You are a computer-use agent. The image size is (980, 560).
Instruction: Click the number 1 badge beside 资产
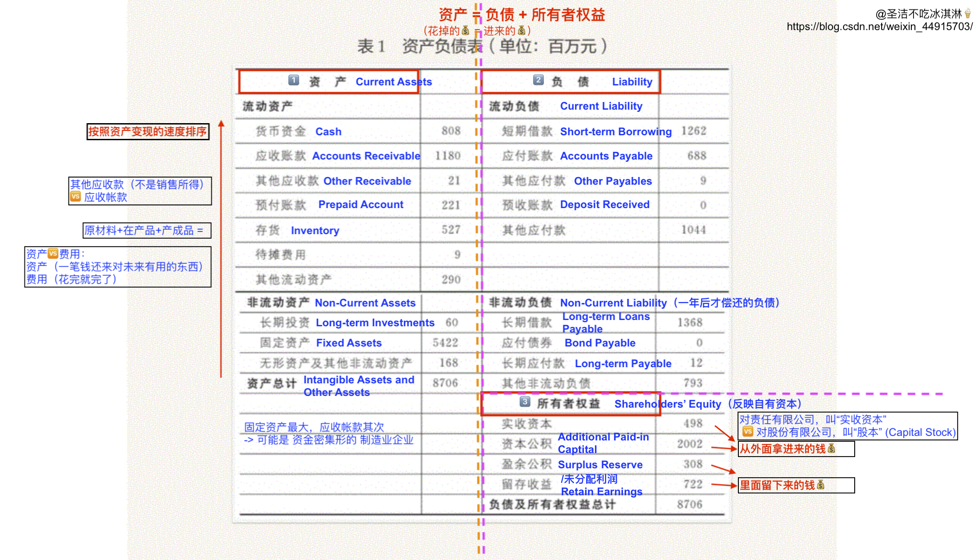293,80
